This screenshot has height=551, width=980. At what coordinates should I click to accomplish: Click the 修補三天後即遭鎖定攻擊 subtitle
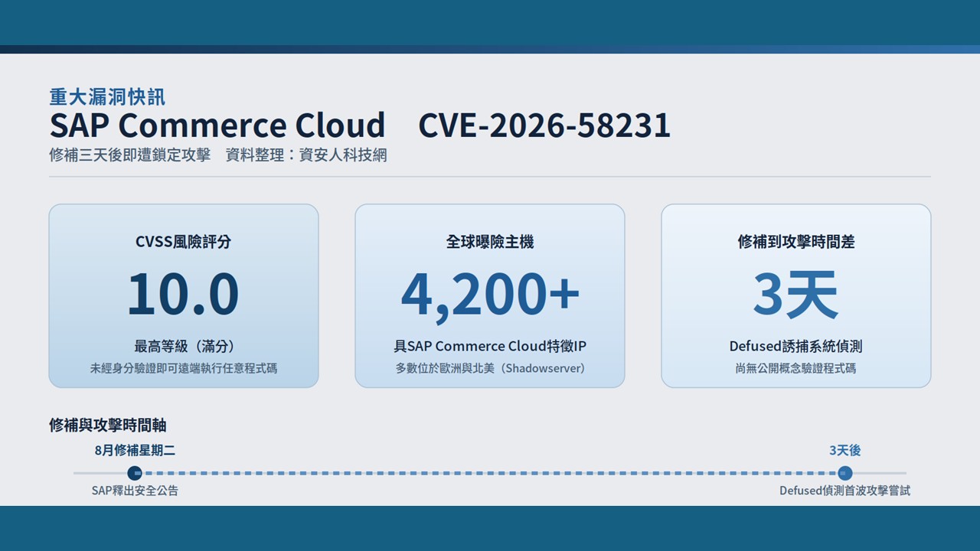pyautogui.click(x=129, y=155)
